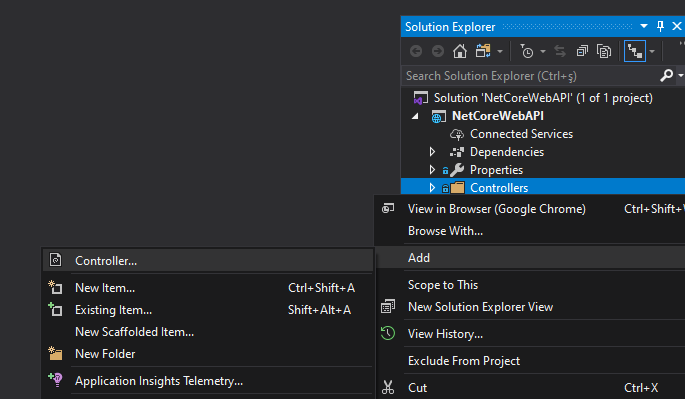The image size is (685, 399).
Task: Select the Connected Services tree item
Action: point(521,134)
